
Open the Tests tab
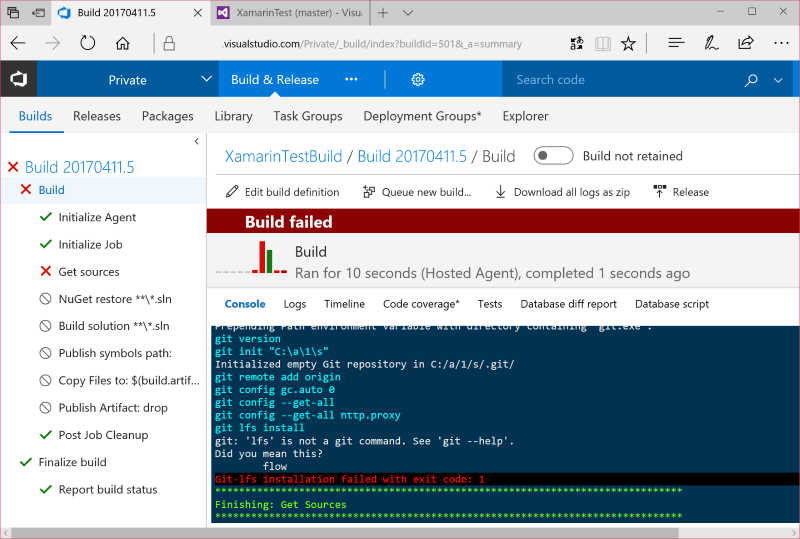click(490, 304)
